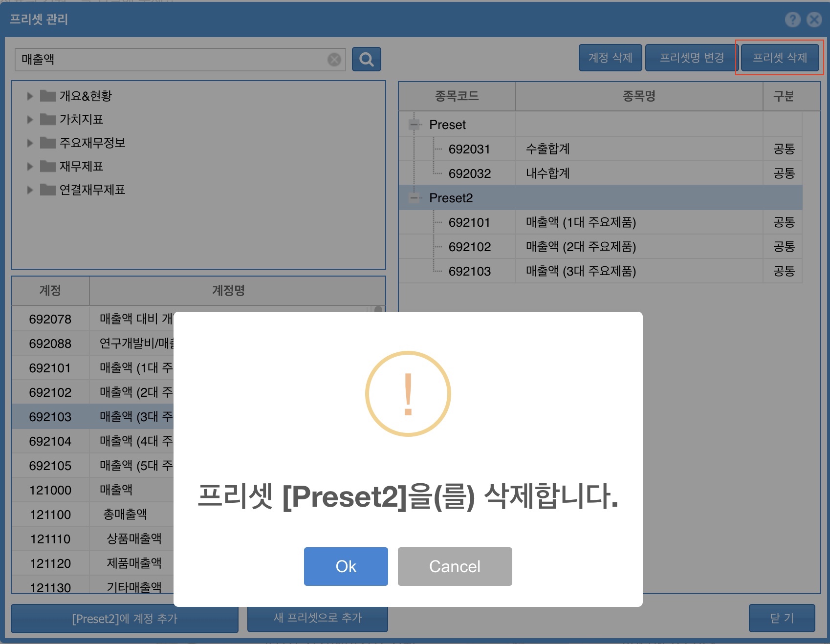Select the 가치지표 folder icon
This screenshot has width=830, height=644.
click(x=47, y=119)
